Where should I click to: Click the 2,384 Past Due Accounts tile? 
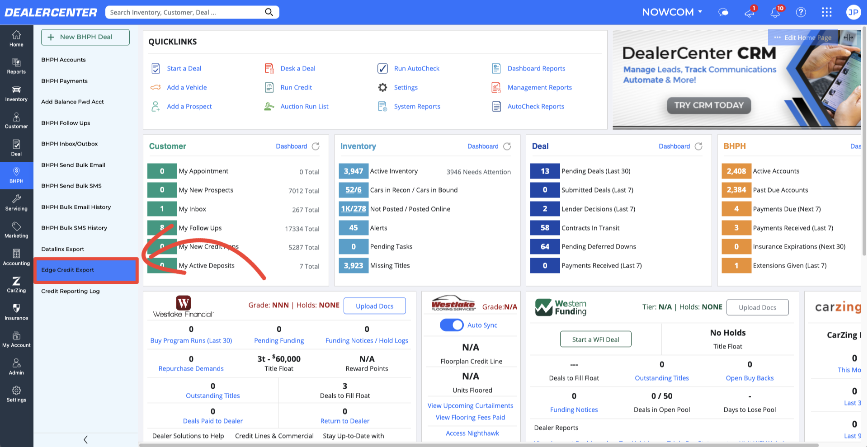coord(736,190)
